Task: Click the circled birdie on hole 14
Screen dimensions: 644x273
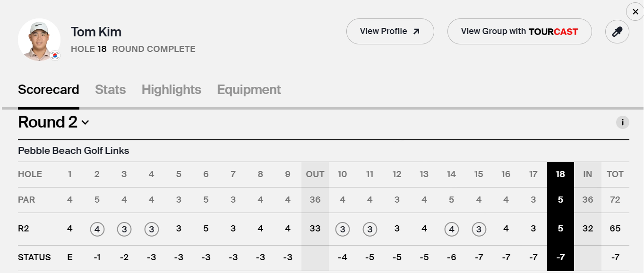Action: pos(451,229)
